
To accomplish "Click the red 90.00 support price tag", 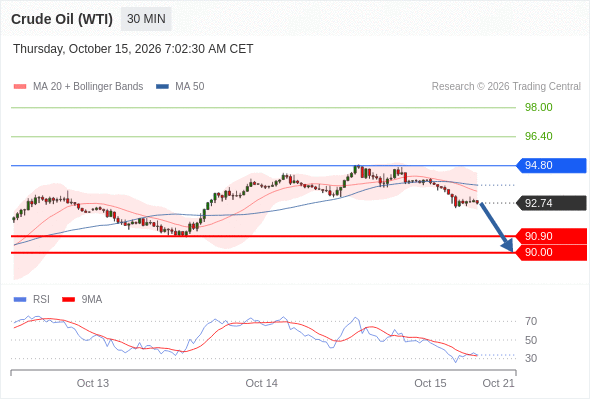I will (x=551, y=252).
